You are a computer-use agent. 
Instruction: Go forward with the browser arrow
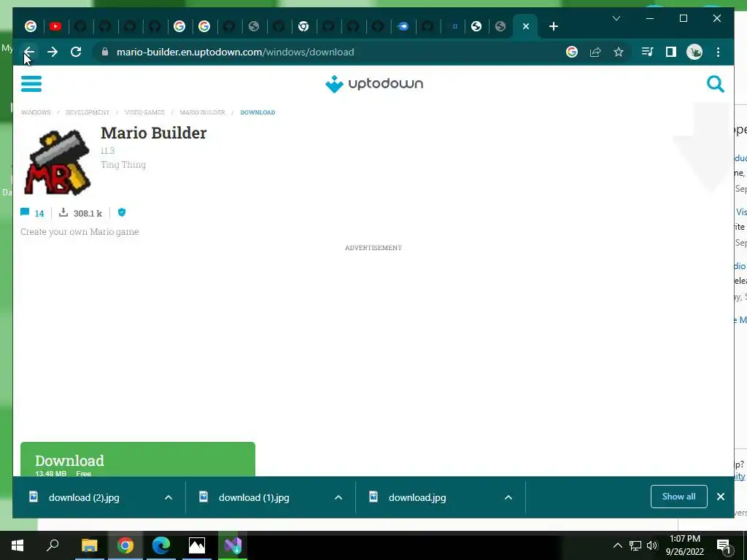[x=53, y=52]
